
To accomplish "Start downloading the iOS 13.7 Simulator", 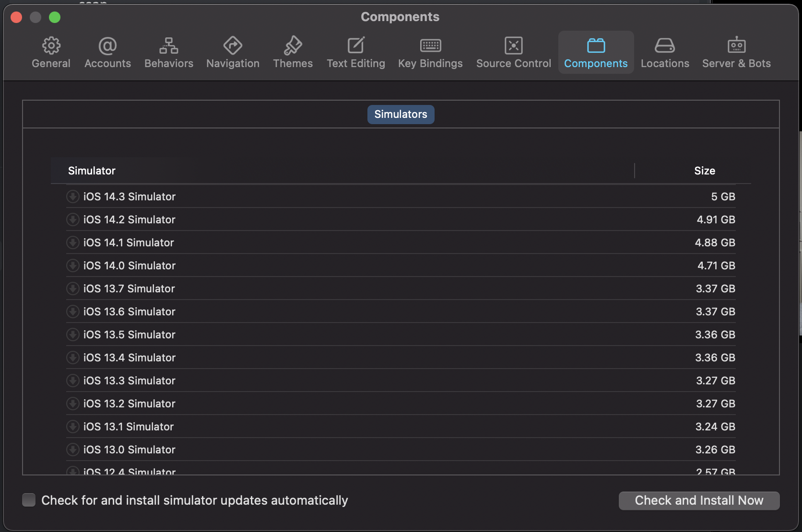I will 72,288.
